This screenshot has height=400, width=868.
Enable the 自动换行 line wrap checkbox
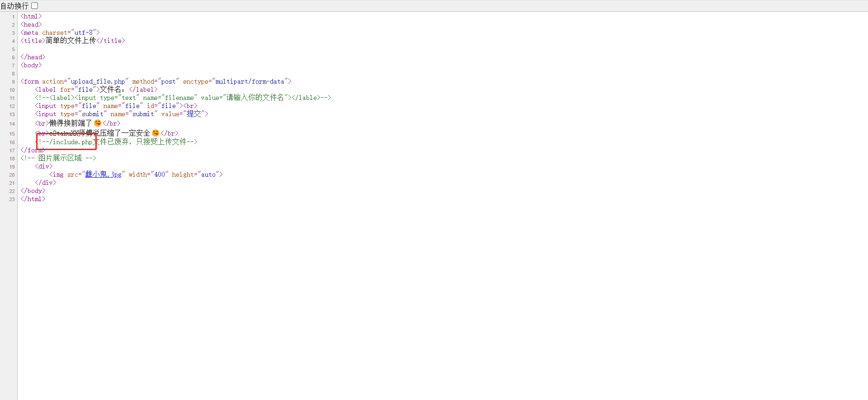point(34,6)
